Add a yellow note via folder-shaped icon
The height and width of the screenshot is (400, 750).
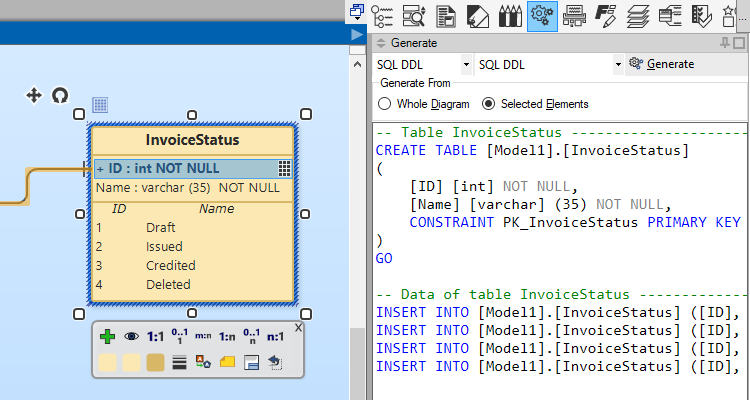point(227,362)
